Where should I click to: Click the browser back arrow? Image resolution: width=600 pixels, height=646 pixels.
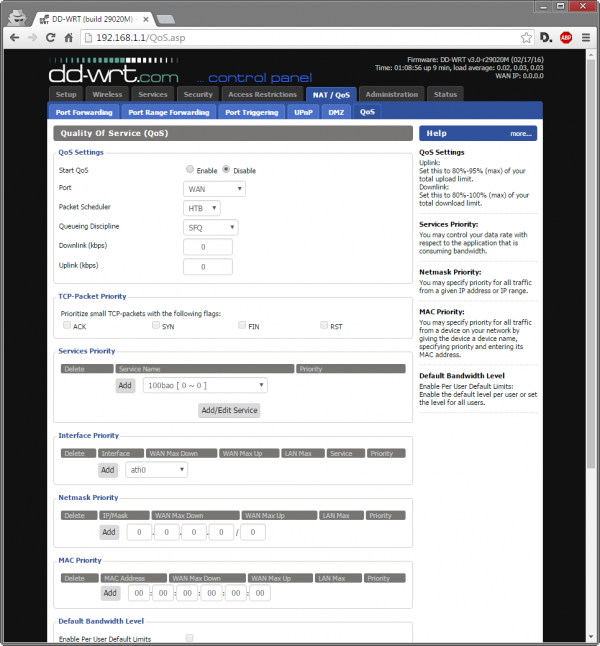click(14, 37)
